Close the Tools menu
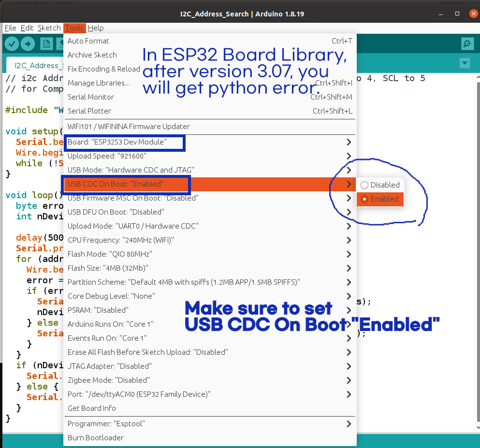 click(74, 28)
